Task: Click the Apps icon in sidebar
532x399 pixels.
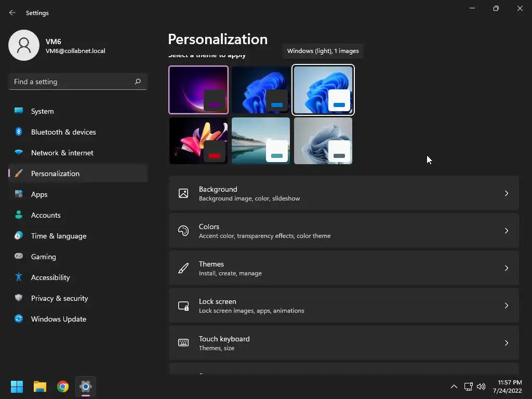Action: coord(19,194)
